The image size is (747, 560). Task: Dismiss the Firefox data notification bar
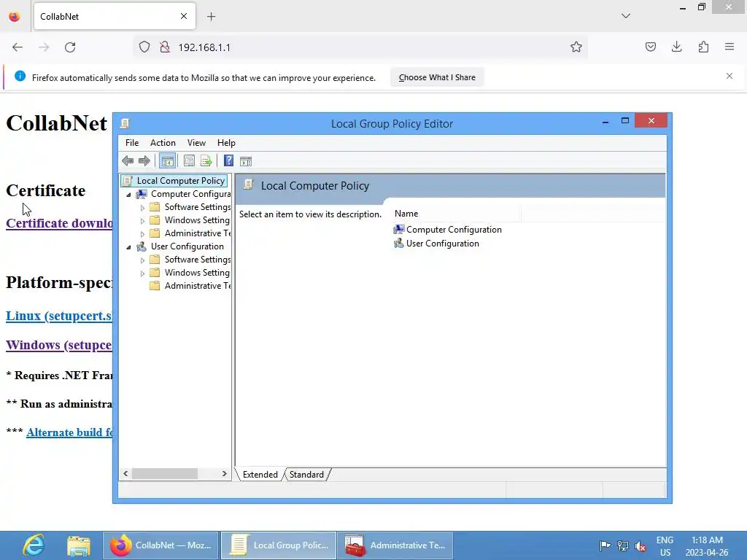729,76
